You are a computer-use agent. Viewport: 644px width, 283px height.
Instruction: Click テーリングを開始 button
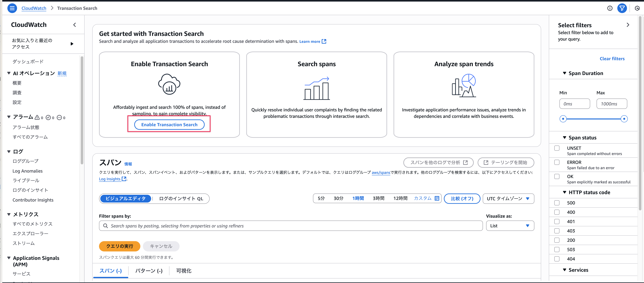(506, 163)
